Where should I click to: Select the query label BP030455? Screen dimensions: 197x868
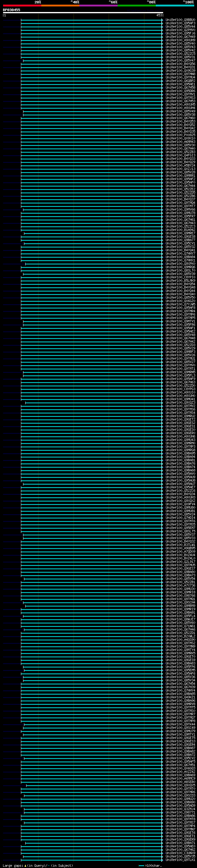[x=11, y=10]
